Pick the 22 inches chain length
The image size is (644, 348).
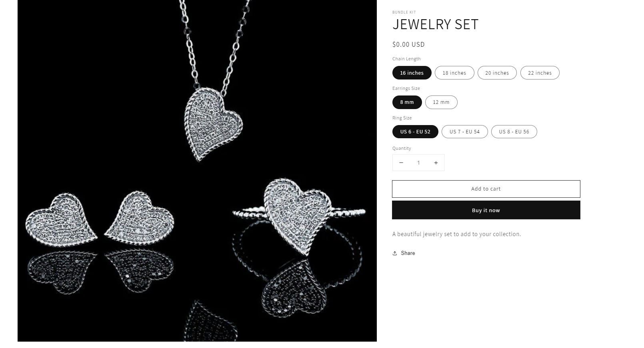pos(540,73)
